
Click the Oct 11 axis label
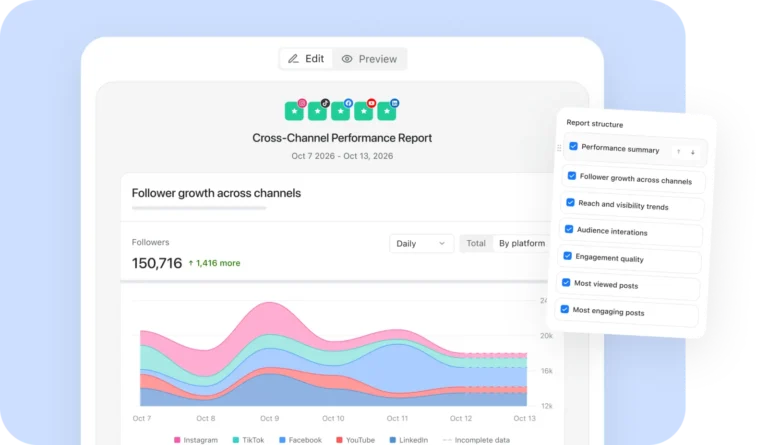[397, 419]
